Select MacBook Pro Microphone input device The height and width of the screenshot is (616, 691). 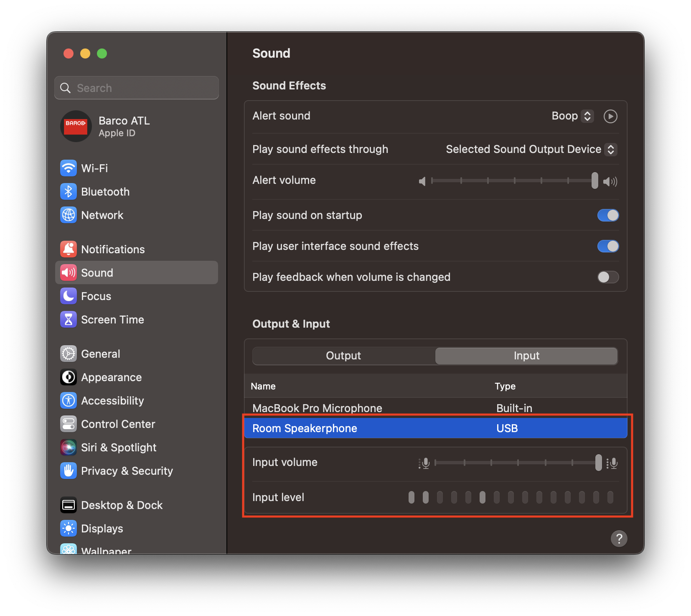[x=317, y=408]
